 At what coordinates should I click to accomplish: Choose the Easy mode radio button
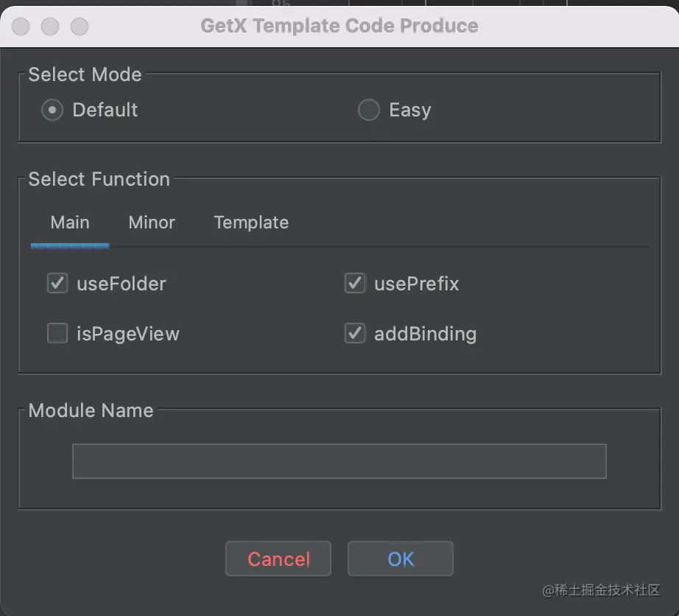point(368,111)
